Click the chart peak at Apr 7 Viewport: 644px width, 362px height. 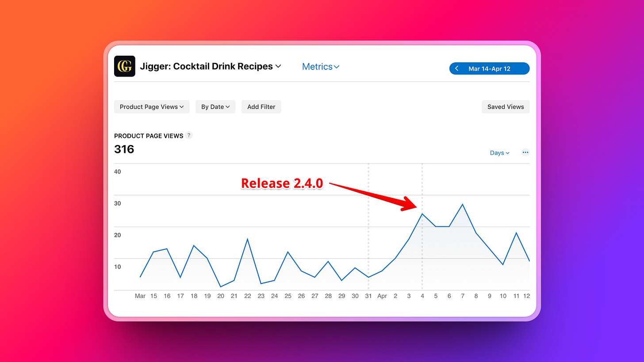pos(463,204)
